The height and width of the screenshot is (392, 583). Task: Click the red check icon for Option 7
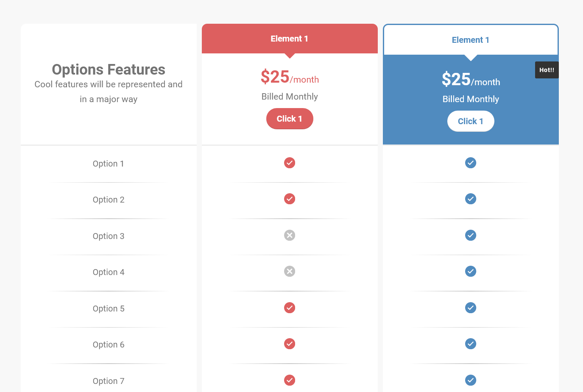pyautogui.click(x=290, y=380)
